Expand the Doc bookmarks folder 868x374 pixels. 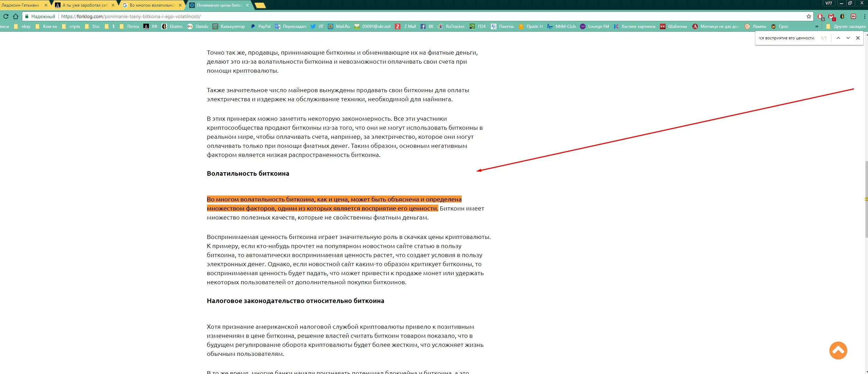92,26
